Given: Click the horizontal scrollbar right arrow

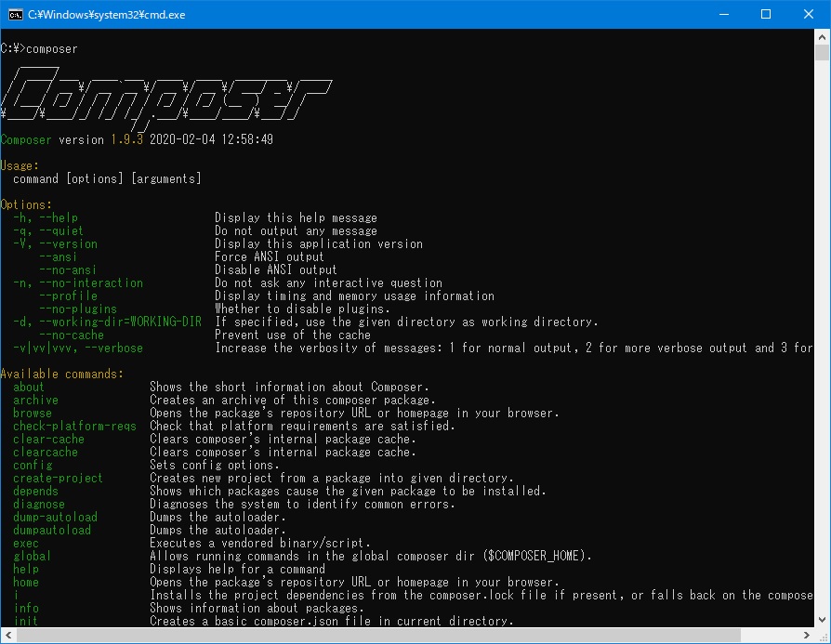Looking at the screenshot, I should click(x=806, y=635).
